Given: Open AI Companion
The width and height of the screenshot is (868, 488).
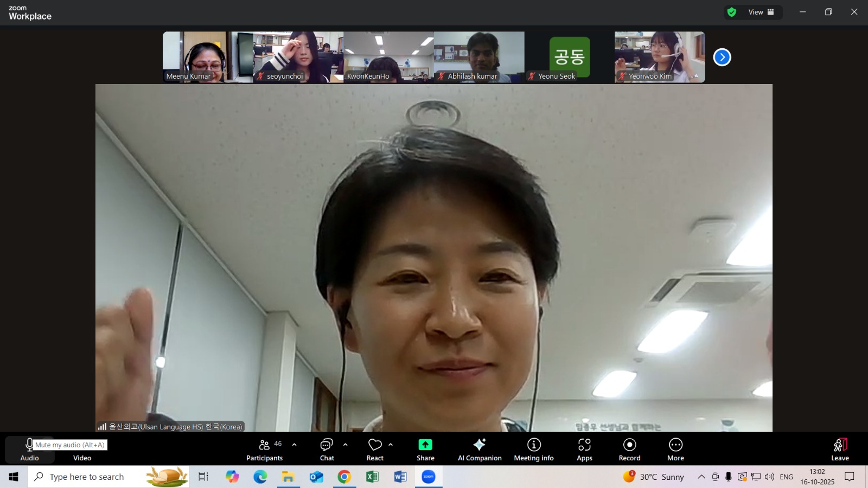Looking at the screenshot, I should [x=480, y=450].
